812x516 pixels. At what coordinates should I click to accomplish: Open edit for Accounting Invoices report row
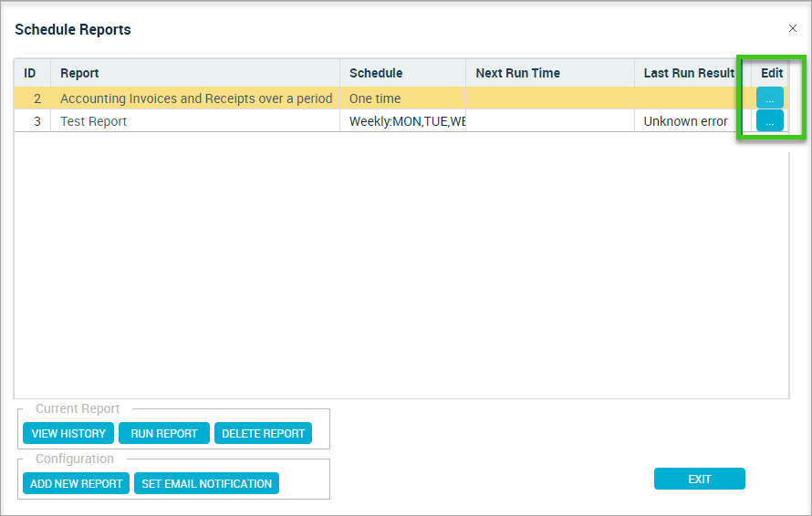point(769,98)
